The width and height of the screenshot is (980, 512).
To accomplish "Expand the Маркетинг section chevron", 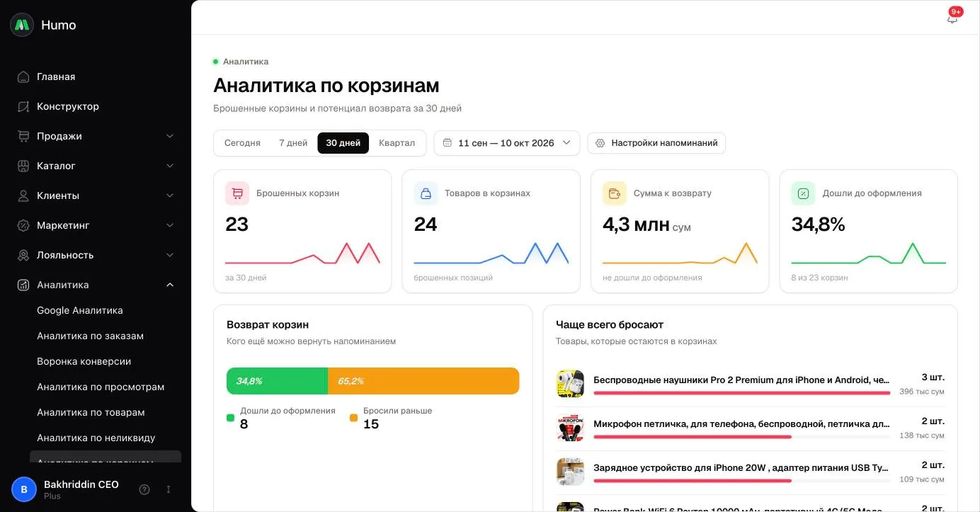I will tap(170, 225).
